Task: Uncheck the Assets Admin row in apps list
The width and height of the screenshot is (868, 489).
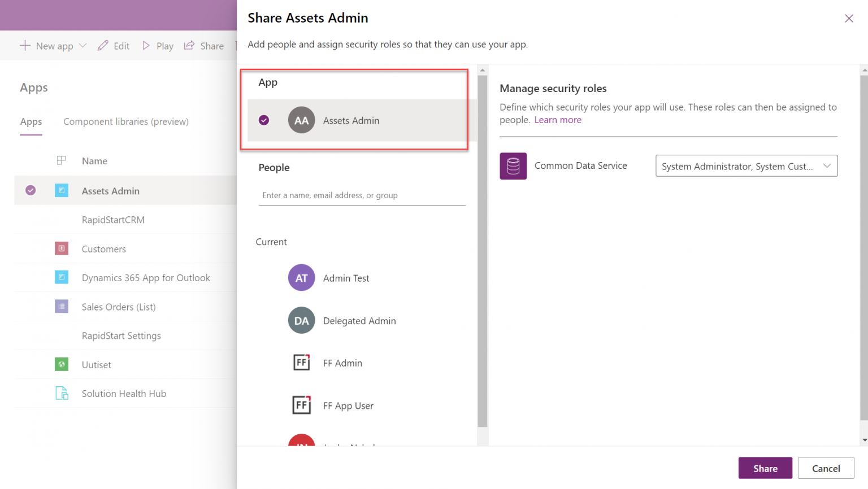Action: click(x=31, y=190)
